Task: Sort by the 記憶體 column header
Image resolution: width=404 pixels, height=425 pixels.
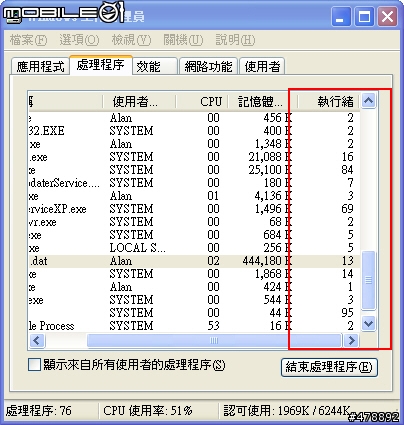Action: click(263, 101)
